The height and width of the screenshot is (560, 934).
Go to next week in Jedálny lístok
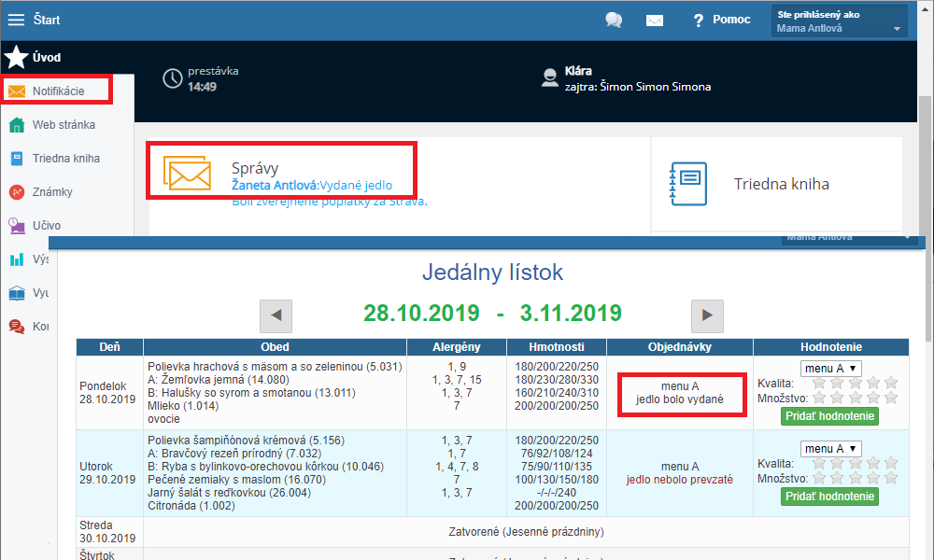(x=707, y=315)
